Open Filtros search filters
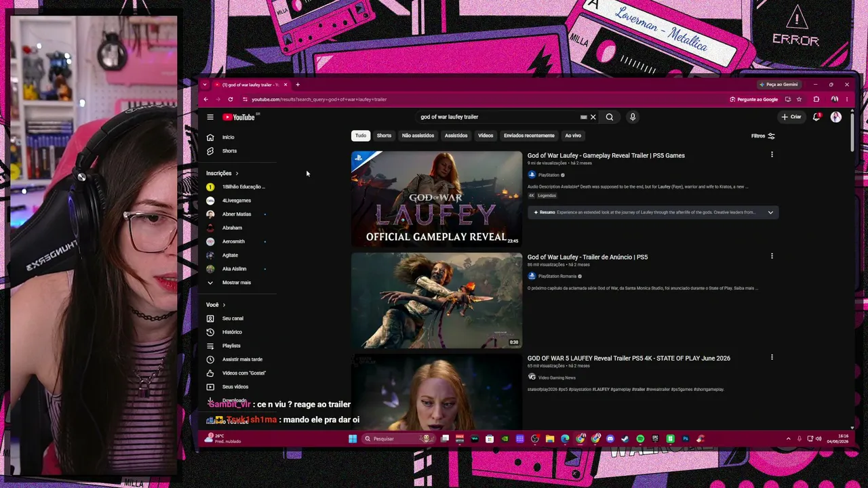 click(763, 136)
